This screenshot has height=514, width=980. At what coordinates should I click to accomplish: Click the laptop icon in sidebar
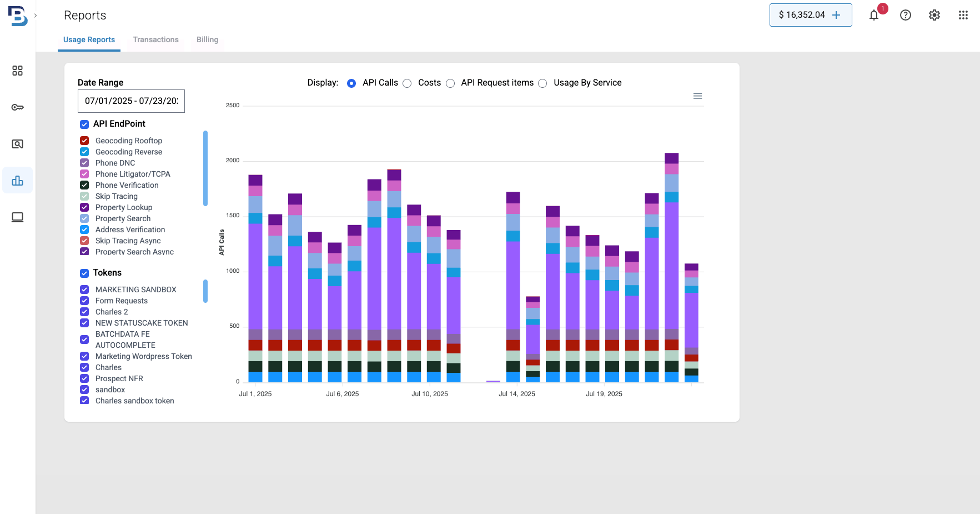click(x=17, y=217)
